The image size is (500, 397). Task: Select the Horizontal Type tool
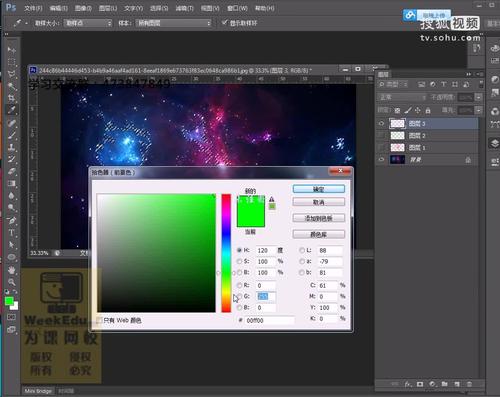pos(12,232)
